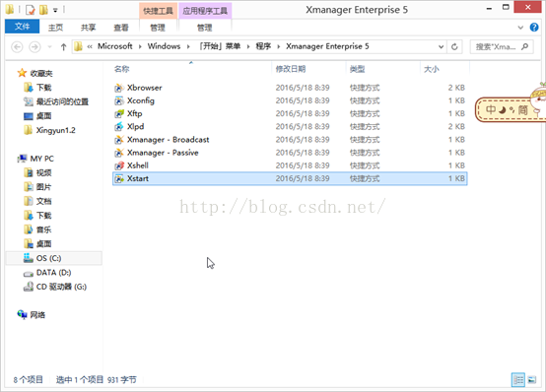Switch to large icons view in status bar
Image resolution: width=546 pixels, height=392 pixels.
pyautogui.click(x=532, y=380)
